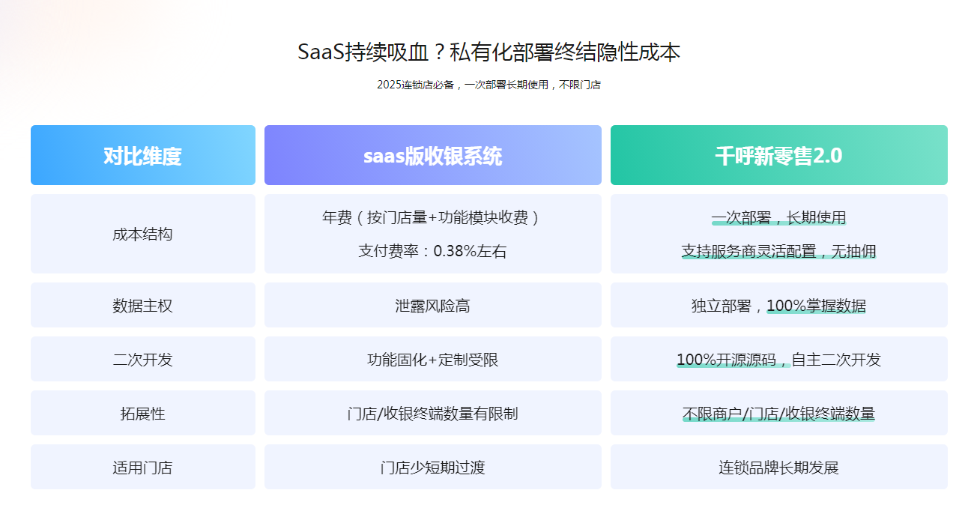Click the headline 'SaaS持续吸血？私有化部署终结隐性成本'
The width and height of the screenshot is (980, 526).
tap(489, 52)
